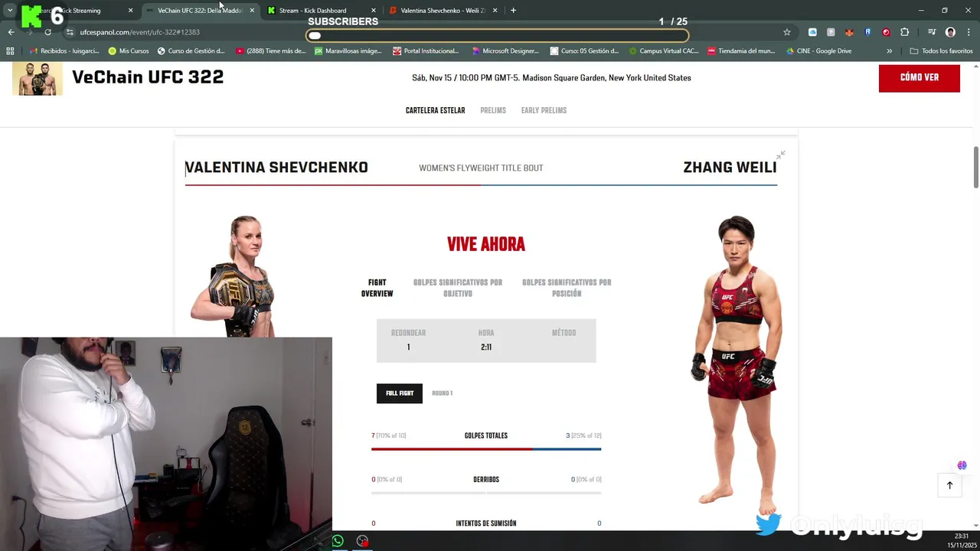Screen dimensions: 980x551
Task: Open the Chrome profile avatar
Action: click(950, 32)
